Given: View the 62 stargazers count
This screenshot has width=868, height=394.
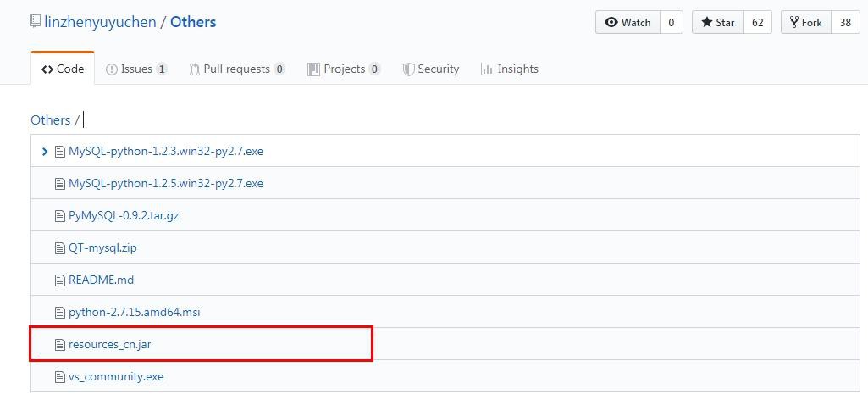Looking at the screenshot, I should pos(758,22).
